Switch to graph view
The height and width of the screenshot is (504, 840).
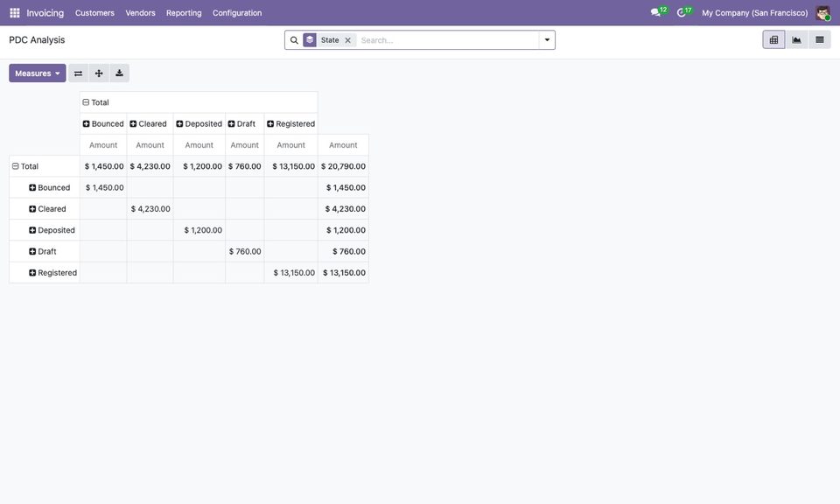pos(796,39)
